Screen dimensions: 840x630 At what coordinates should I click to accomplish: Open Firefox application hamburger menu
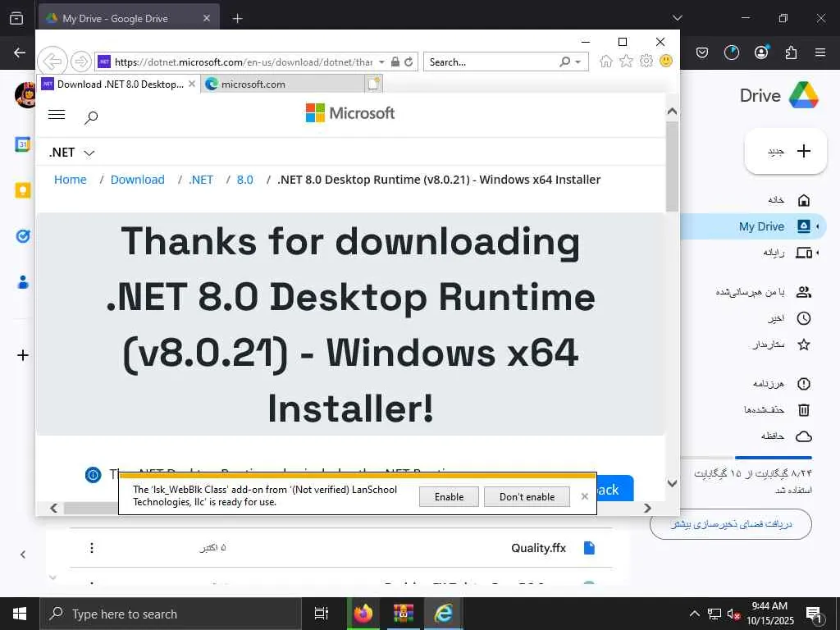pyautogui.click(x=820, y=52)
